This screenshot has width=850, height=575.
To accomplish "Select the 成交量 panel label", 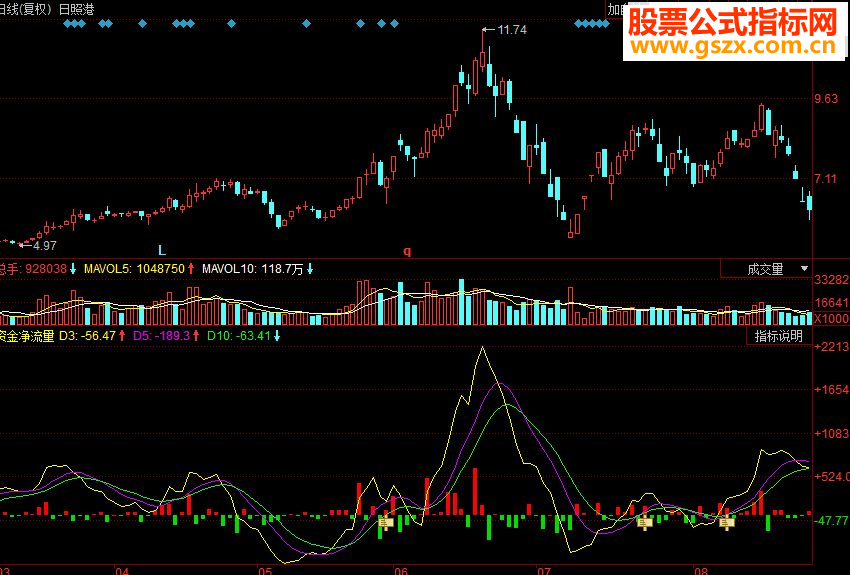I will (765, 269).
